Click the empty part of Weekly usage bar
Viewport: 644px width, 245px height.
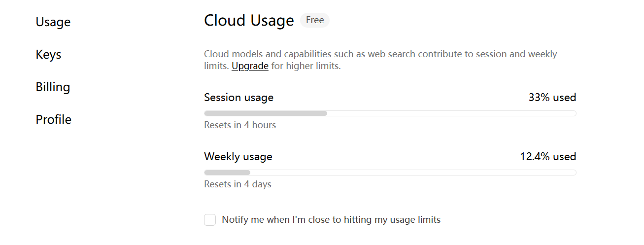coord(413,173)
